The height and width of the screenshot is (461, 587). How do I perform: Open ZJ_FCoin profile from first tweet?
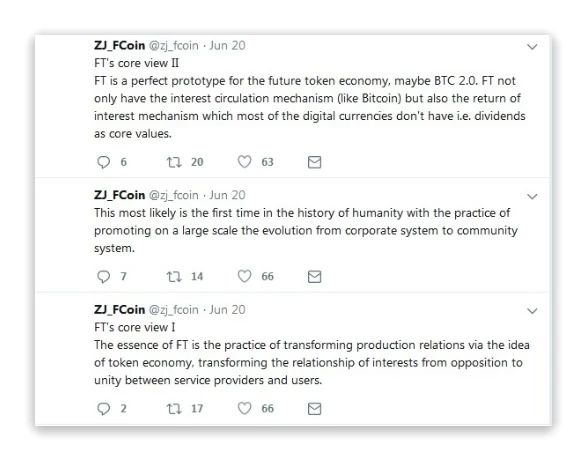(x=119, y=45)
